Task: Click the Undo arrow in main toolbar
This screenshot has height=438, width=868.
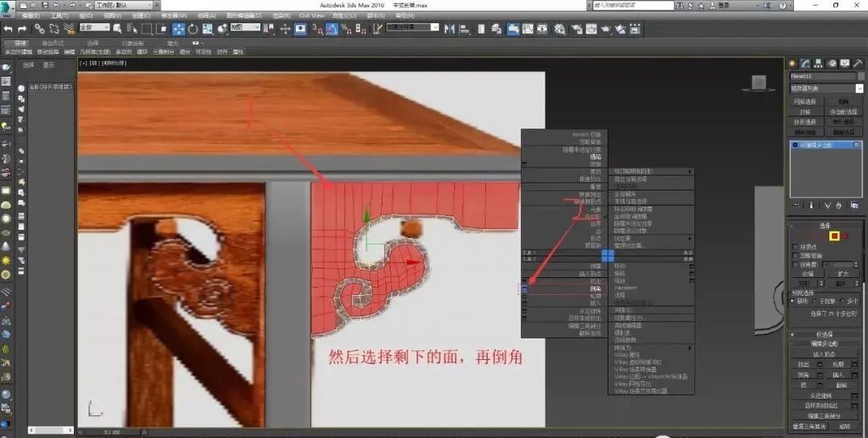Action: (8, 29)
